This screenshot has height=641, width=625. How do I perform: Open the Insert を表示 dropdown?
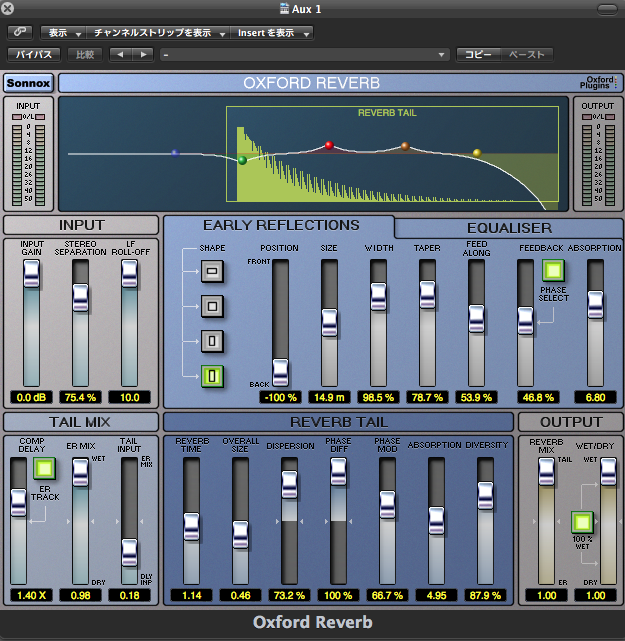click(x=272, y=33)
